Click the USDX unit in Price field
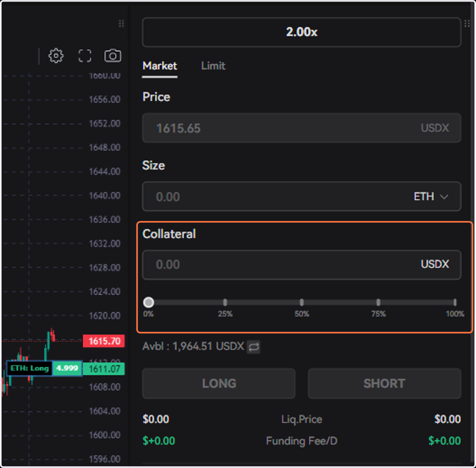Screen dimensions: 476x468 pyautogui.click(x=435, y=128)
